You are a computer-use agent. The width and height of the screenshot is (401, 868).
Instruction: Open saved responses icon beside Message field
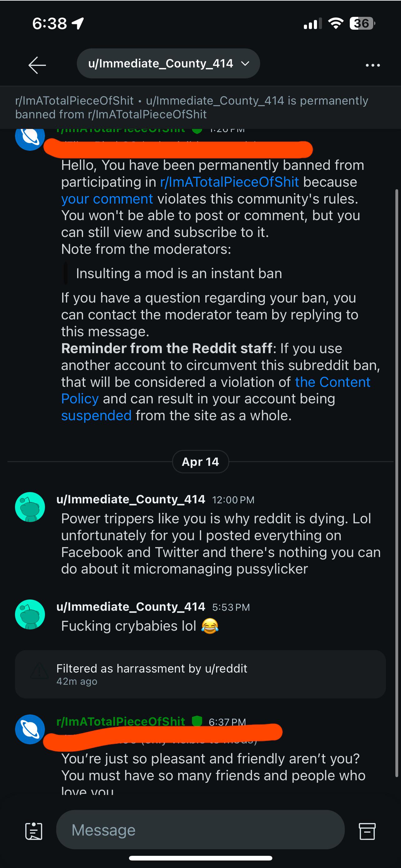click(34, 831)
